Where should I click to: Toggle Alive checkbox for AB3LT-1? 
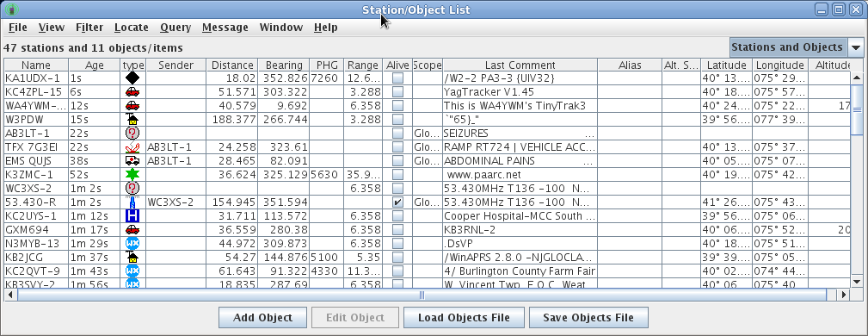point(397,133)
